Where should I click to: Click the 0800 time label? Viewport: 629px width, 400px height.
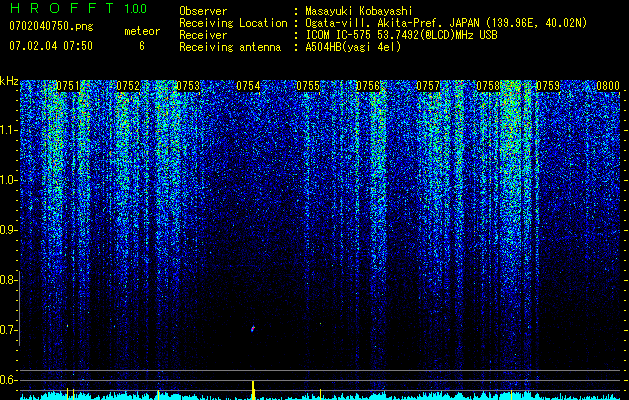click(608, 86)
